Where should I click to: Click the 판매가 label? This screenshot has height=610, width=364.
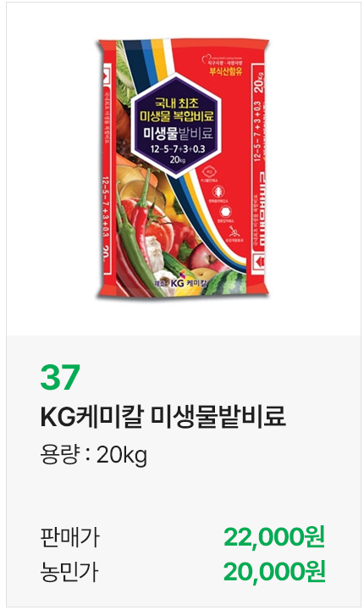coord(69,537)
